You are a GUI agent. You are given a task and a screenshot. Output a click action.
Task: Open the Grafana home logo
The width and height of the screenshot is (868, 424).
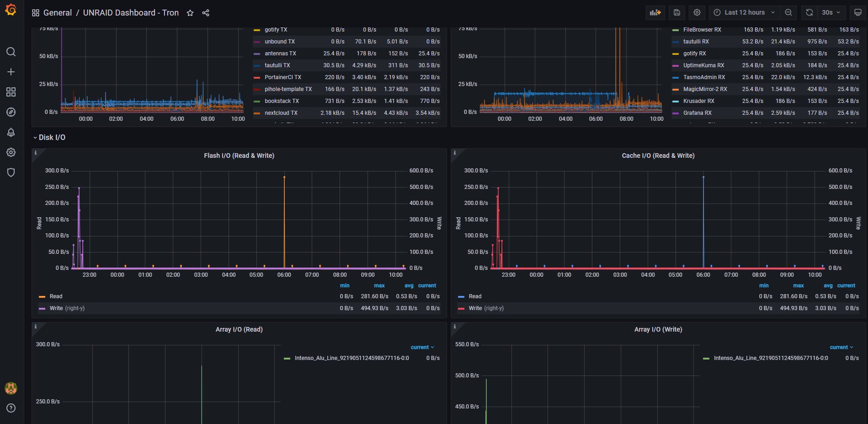coord(11,10)
